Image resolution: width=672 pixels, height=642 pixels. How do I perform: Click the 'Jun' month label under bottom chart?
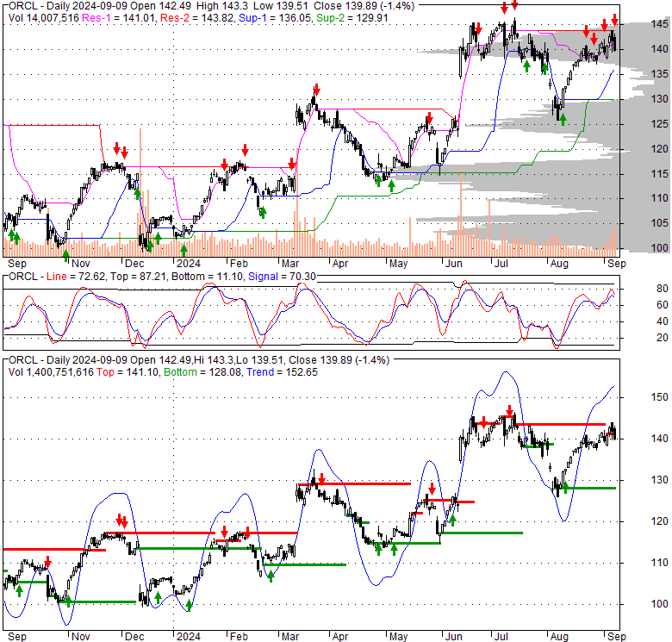click(x=453, y=637)
